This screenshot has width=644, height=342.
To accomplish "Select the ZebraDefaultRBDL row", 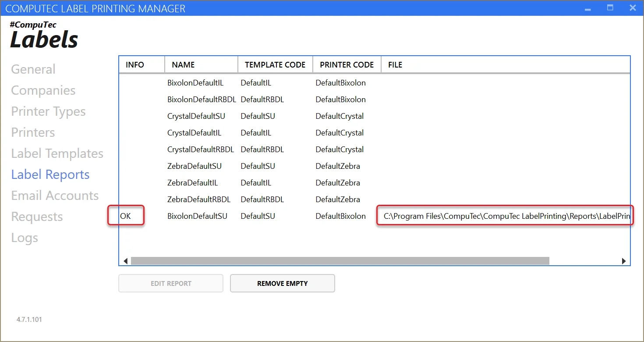I will click(x=199, y=199).
